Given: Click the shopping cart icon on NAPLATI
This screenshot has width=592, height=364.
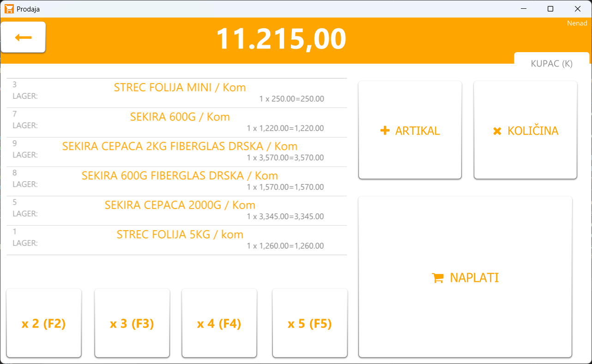Looking at the screenshot, I should tap(437, 278).
